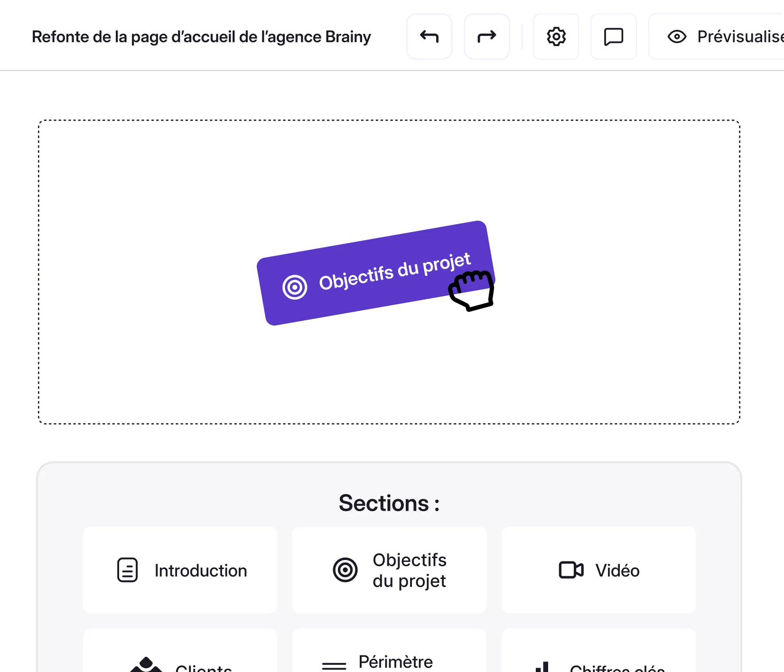Screen dimensions: 784x672
Task: Select the Chiffres clés section card
Action: [598, 660]
